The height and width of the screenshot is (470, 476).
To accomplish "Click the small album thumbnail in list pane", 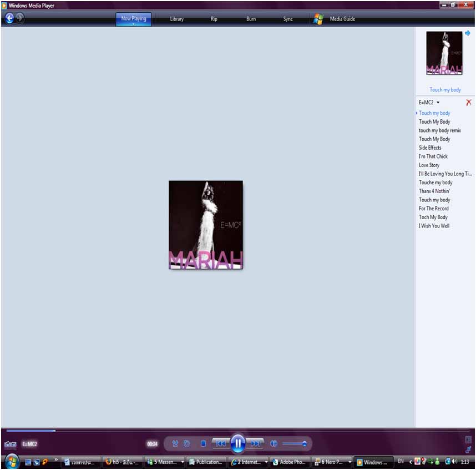I will [444, 53].
